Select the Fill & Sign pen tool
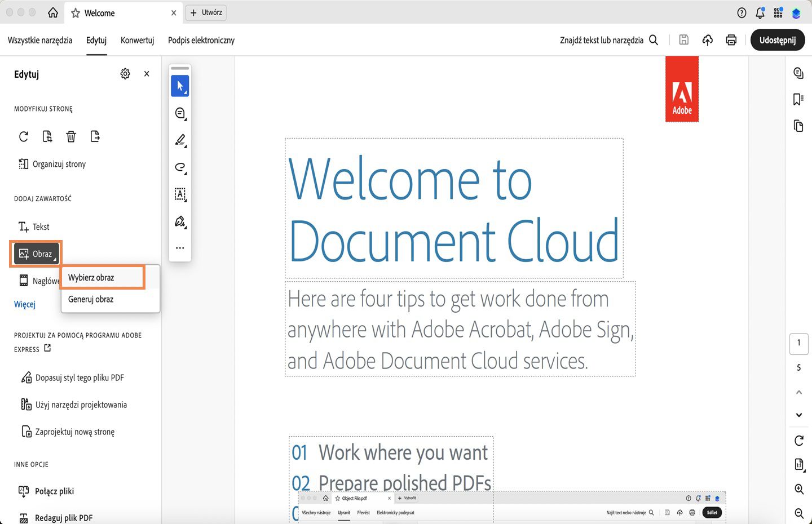Viewport: 812px width, 524px height. 180,221
